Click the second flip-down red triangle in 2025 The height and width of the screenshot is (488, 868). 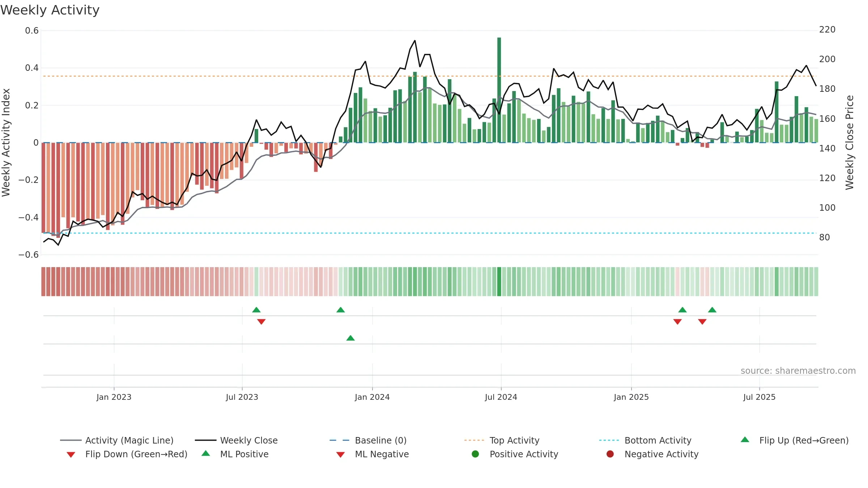click(702, 322)
